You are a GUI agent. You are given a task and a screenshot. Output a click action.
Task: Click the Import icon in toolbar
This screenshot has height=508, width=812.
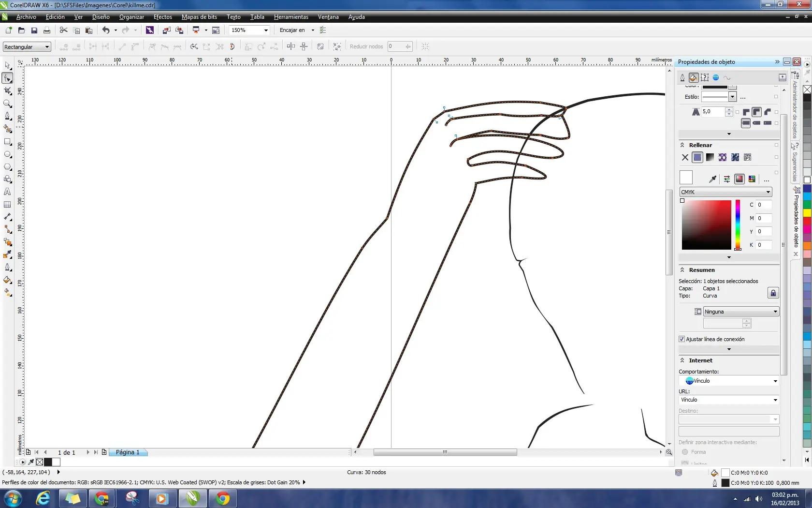[167, 30]
